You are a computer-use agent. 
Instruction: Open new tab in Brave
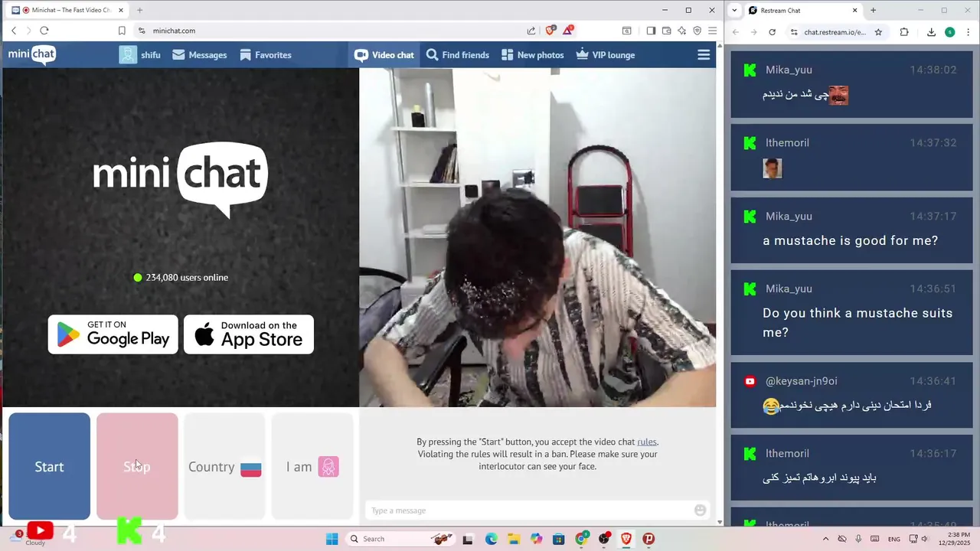[x=139, y=10]
